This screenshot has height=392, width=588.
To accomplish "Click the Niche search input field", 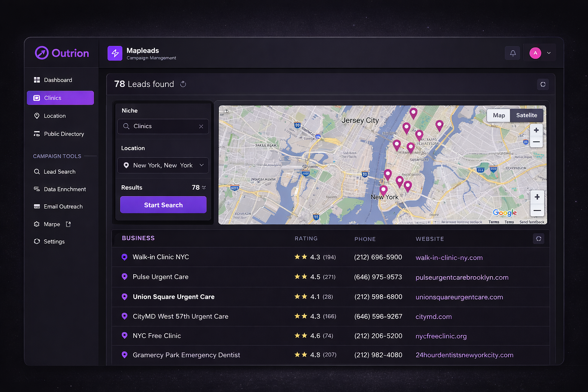I will tap(163, 126).
